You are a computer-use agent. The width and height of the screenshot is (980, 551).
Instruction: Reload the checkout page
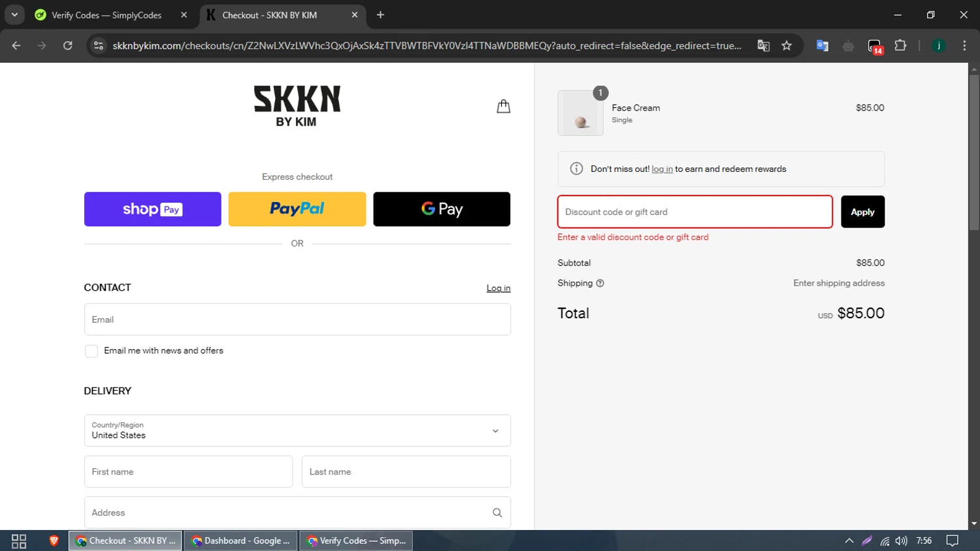(x=68, y=46)
